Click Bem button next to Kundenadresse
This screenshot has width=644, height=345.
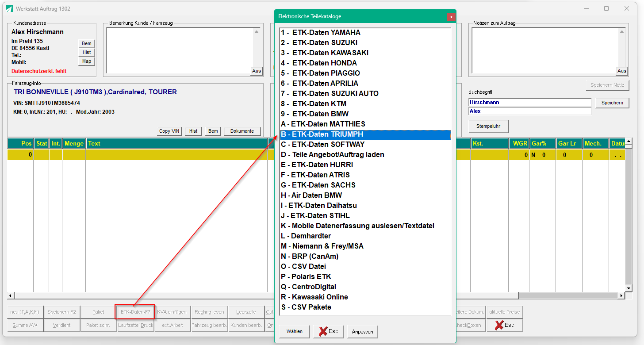coord(87,43)
